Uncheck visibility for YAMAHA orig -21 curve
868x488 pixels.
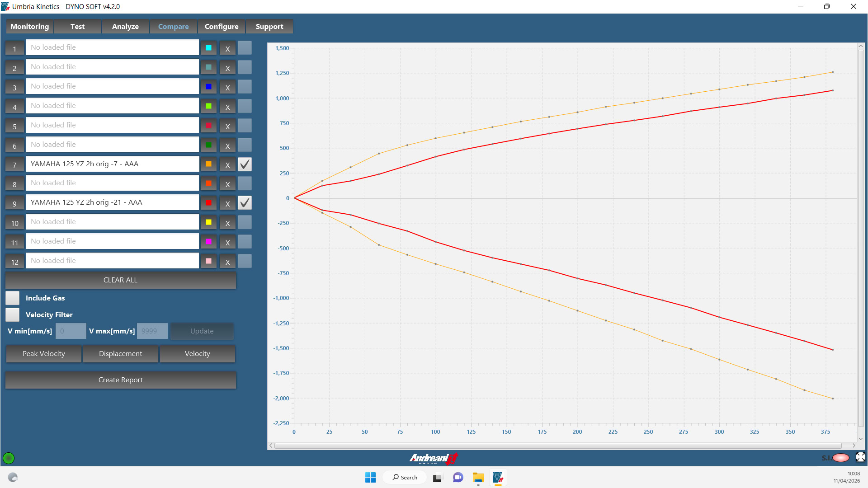pos(245,203)
